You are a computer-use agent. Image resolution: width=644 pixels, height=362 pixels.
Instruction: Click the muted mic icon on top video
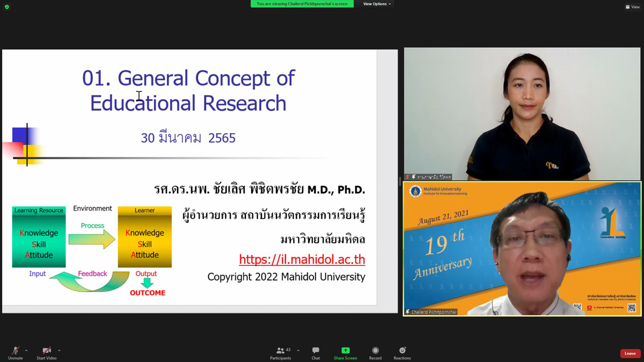pos(408,177)
